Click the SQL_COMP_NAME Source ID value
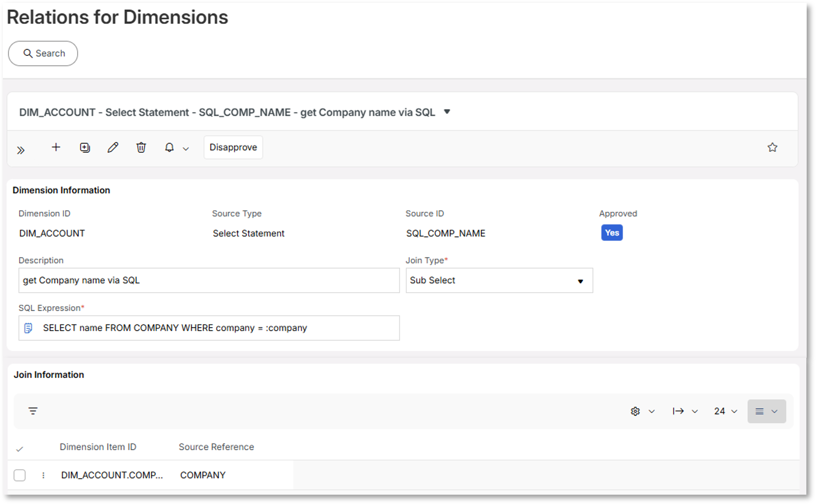 445,233
